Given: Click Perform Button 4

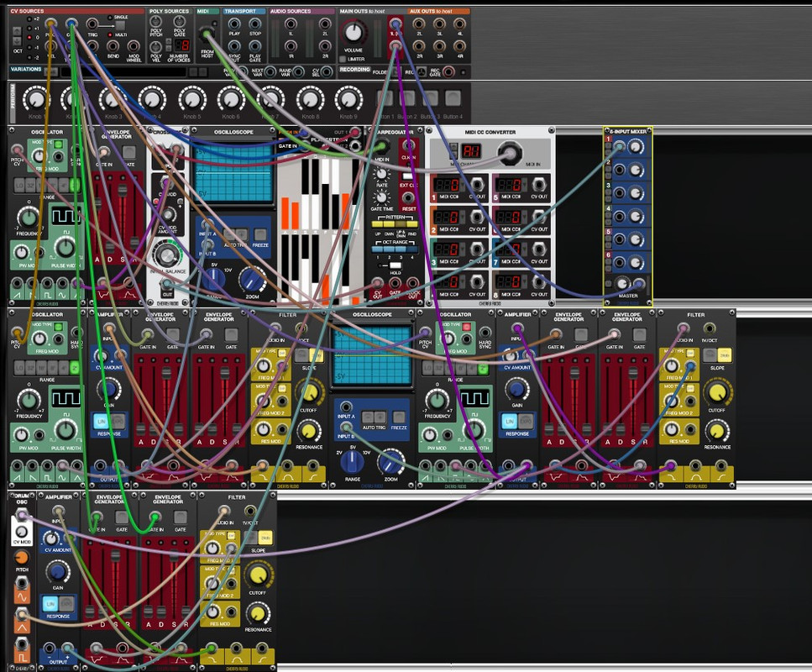Looking at the screenshot, I should (x=453, y=98).
